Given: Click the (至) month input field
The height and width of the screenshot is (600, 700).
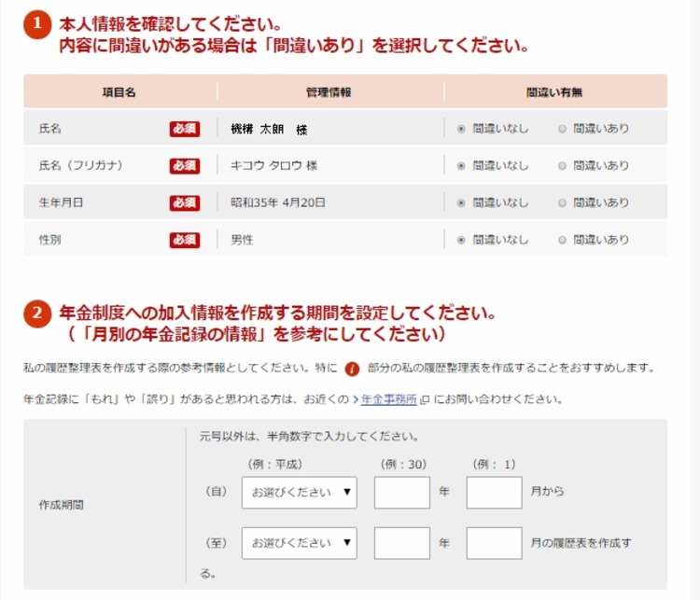Looking at the screenshot, I should coord(494,543).
